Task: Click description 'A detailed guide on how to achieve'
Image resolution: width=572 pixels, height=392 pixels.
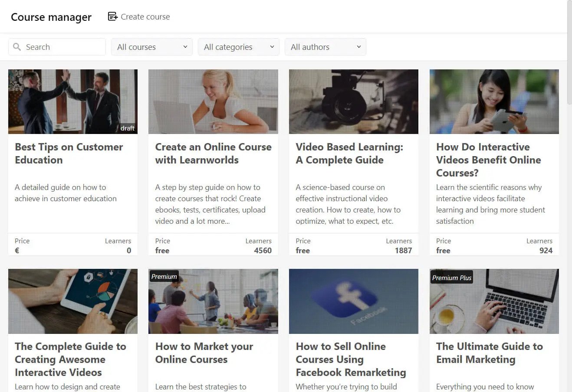Action: pos(66,193)
